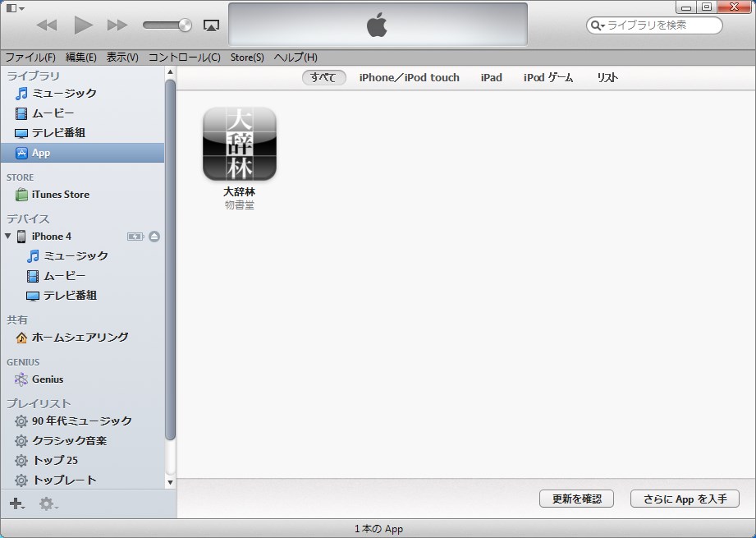This screenshot has height=538, width=756.
Task: Click the sidebar vertical scrollbar thumb
Action: pos(170,260)
